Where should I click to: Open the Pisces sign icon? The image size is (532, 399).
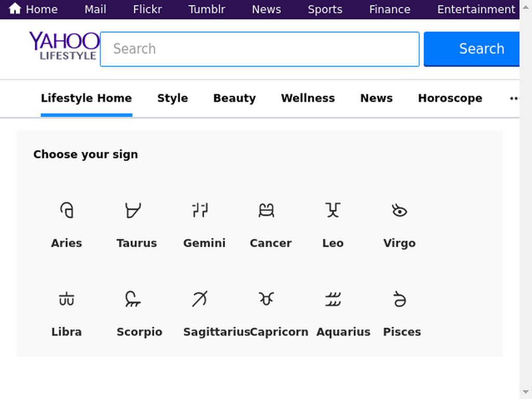click(400, 299)
